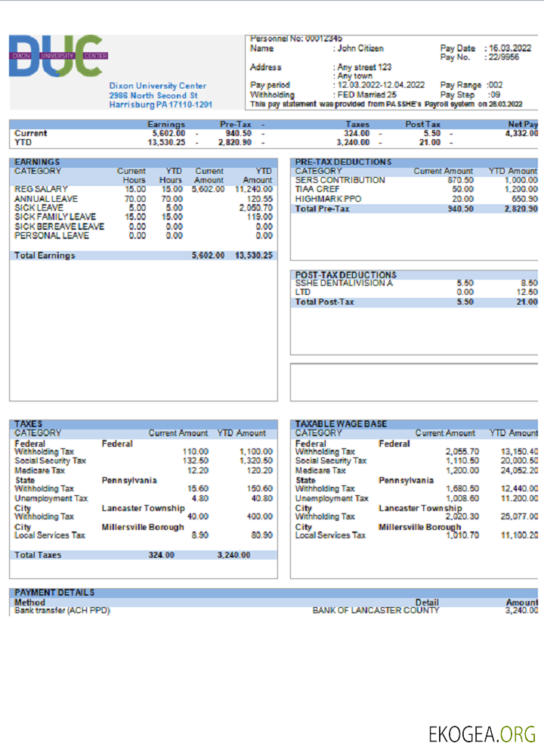The height and width of the screenshot is (756, 544).
Task: Click the Dixon University Center name text
Action: 157,86
